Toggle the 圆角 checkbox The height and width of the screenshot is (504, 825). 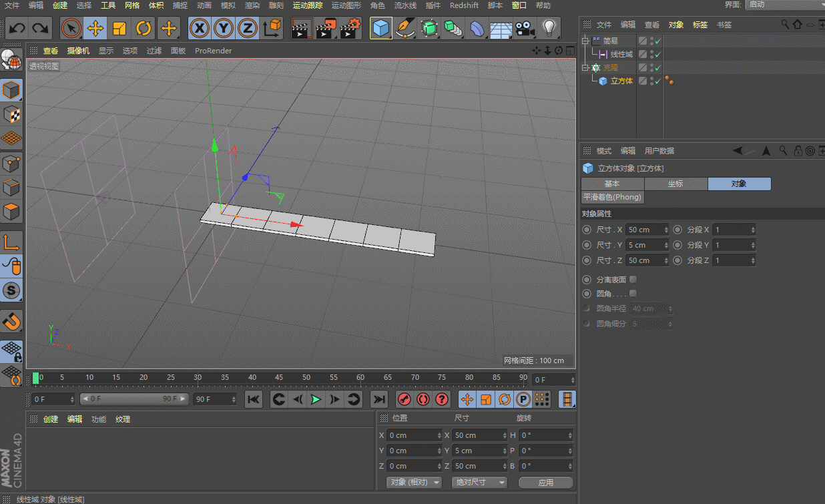coord(633,293)
